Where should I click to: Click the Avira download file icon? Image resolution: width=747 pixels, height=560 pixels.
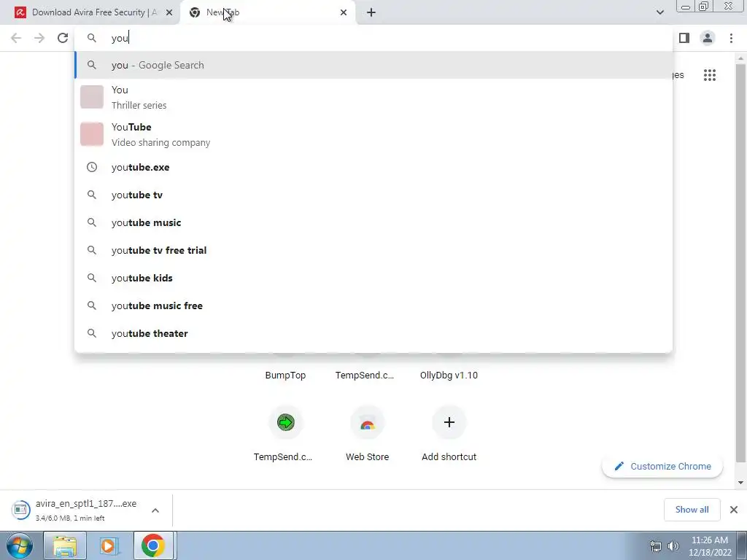pyautogui.click(x=20, y=510)
